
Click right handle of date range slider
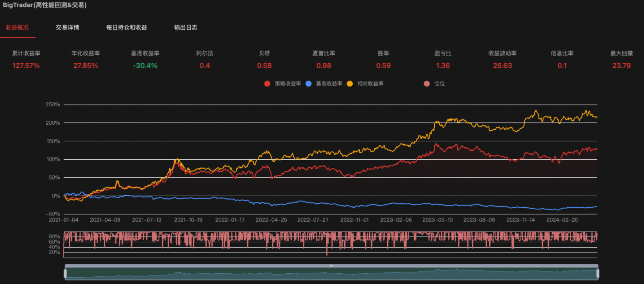[598, 274]
